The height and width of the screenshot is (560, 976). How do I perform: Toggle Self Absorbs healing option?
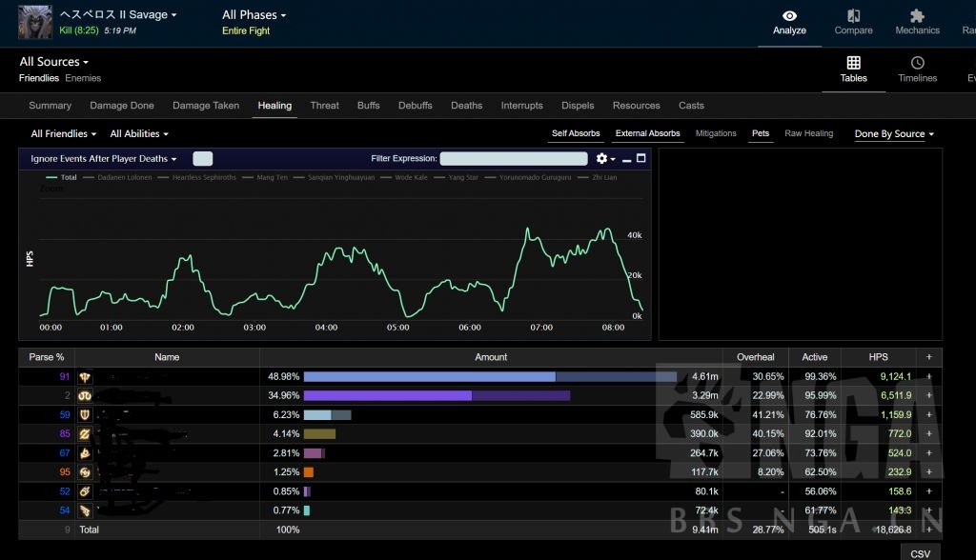[576, 133]
